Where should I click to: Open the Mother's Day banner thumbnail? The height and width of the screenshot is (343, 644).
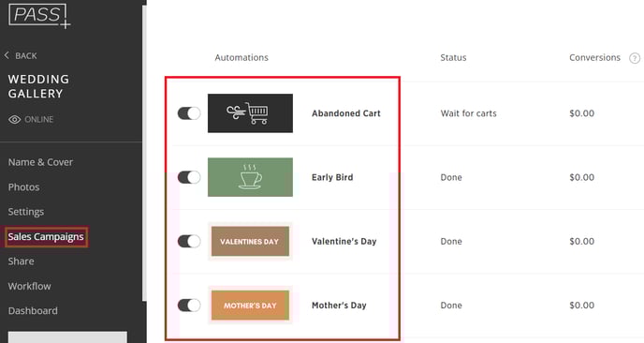click(x=250, y=306)
